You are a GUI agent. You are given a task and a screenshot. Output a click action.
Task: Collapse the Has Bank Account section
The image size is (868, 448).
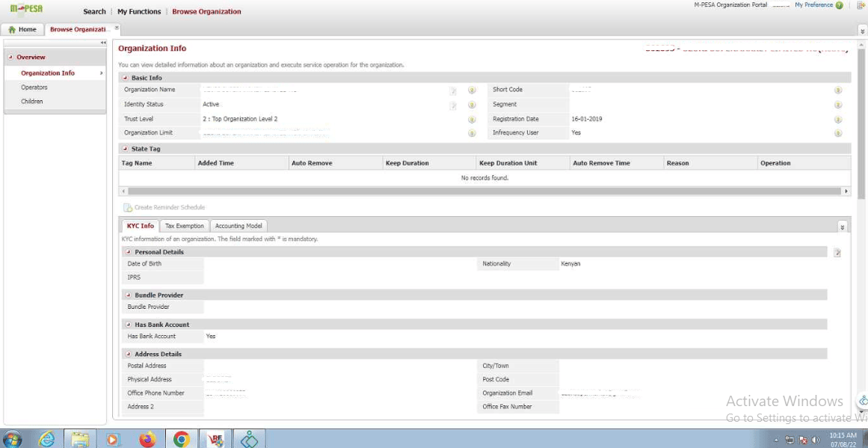[x=129, y=325]
